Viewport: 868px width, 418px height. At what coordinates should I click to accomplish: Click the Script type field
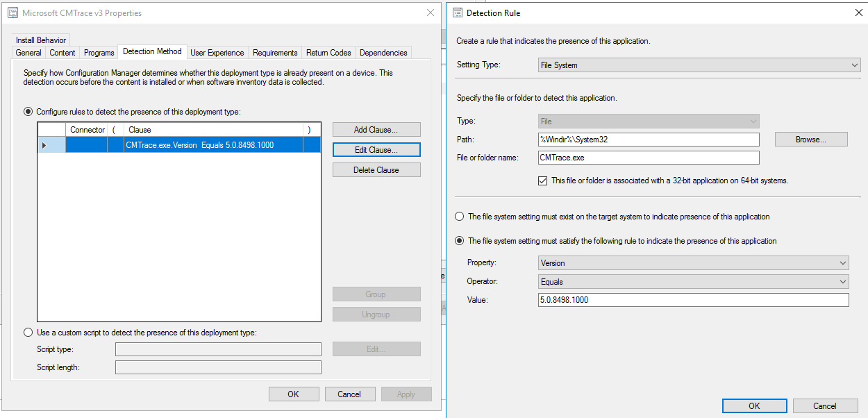coord(218,349)
